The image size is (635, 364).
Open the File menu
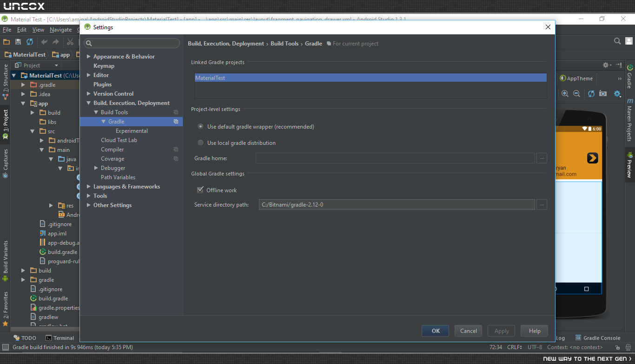pos(7,30)
